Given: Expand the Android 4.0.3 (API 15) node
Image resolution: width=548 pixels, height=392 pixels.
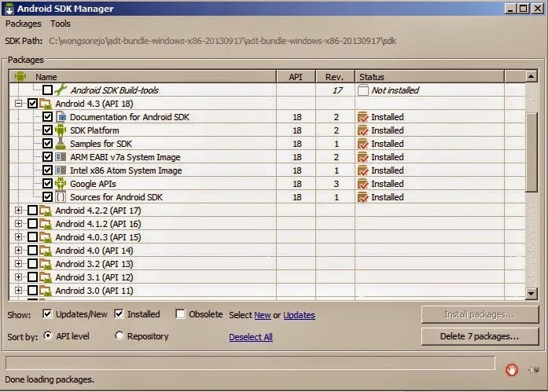Looking at the screenshot, I should click(x=19, y=237).
